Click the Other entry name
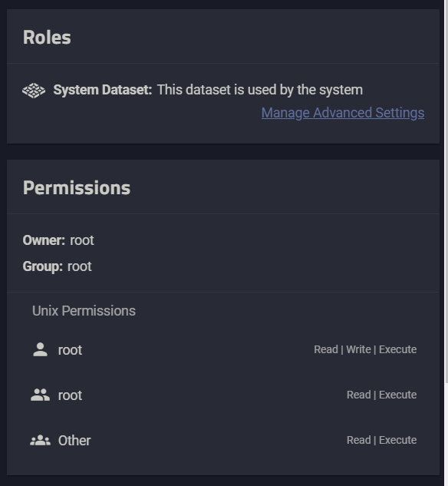This screenshot has width=448, height=486. (74, 441)
